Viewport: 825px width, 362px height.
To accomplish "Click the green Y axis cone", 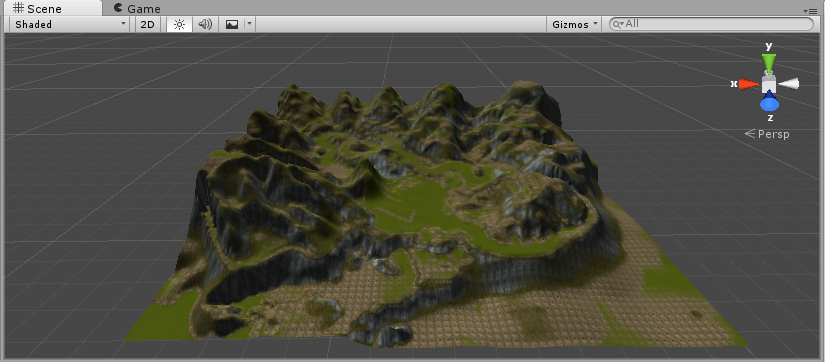I will click(x=769, y=63).
